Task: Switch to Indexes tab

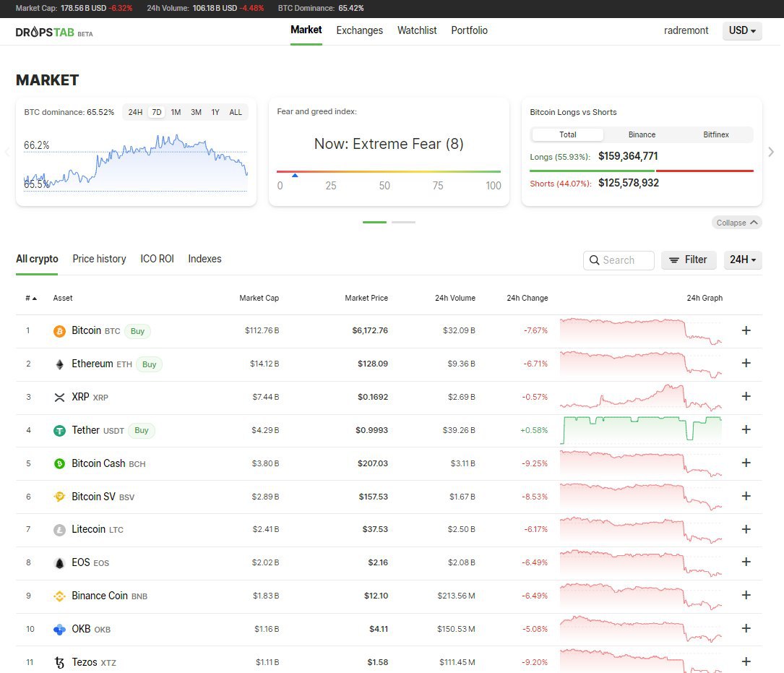Action: [204, 260]
